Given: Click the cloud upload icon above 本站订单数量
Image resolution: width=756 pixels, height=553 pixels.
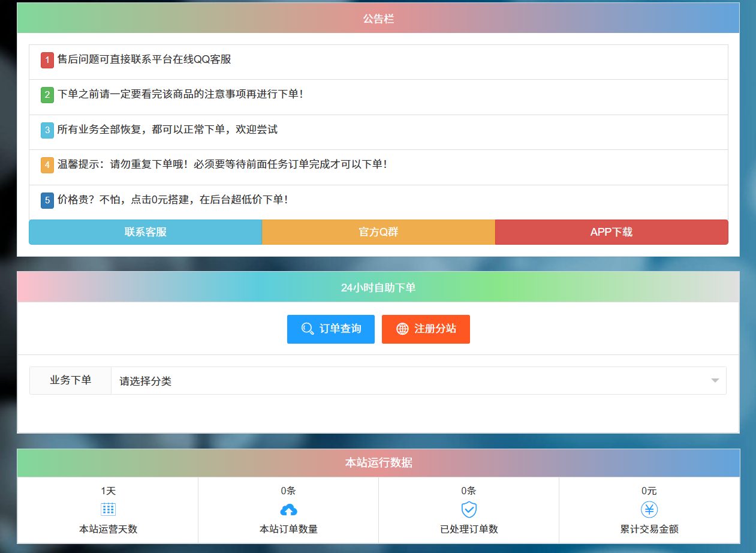Looking at the screenshot, I should (x=289, y=510).
